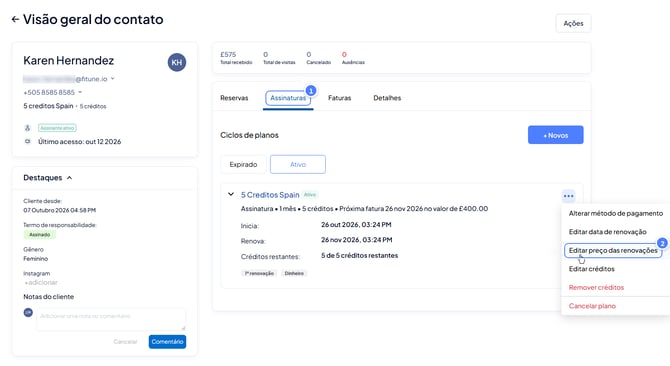Click 5 creditos Spain under contact name
The image size is (670, 366).
[x=48, y=106]
